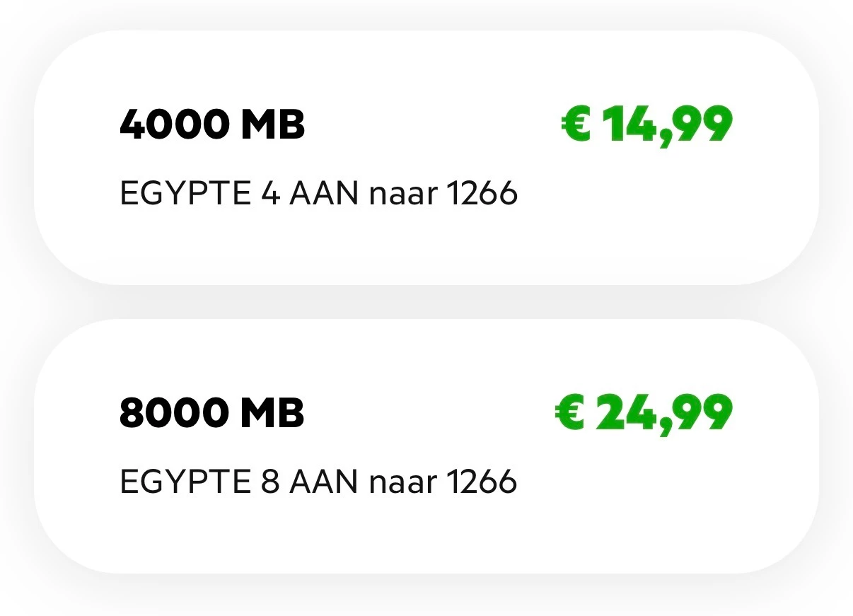Tap the number 1266 in the 4000 MB card
The image size is (853, 616).
[483, 193]
